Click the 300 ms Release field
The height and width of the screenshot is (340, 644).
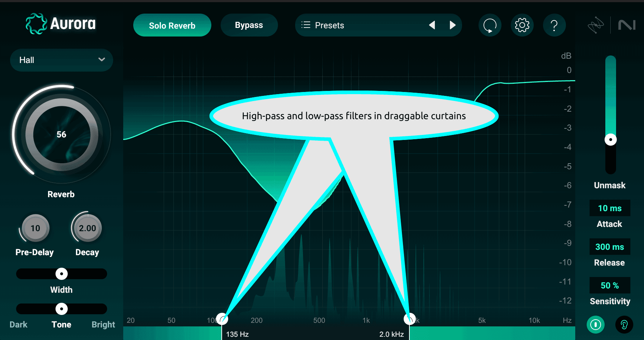coord(610,247)
